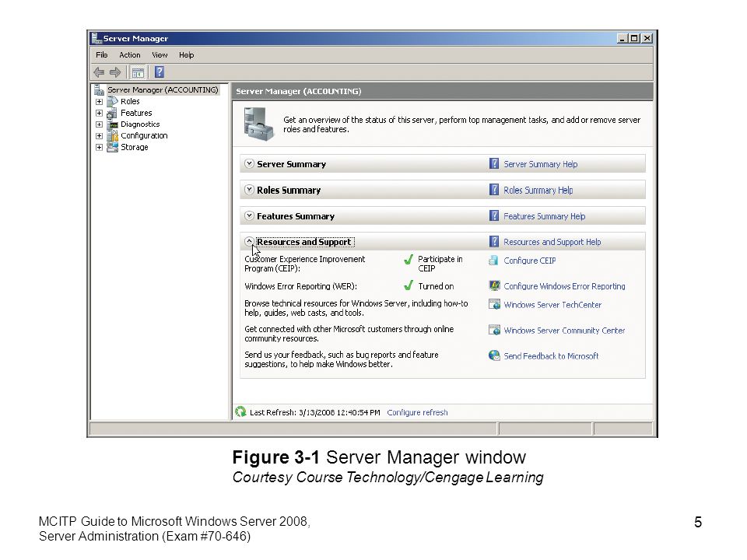Viewport: 747px width, 560px height.
Task: Expand the Configuration tree node
Action: pos(99,135)
